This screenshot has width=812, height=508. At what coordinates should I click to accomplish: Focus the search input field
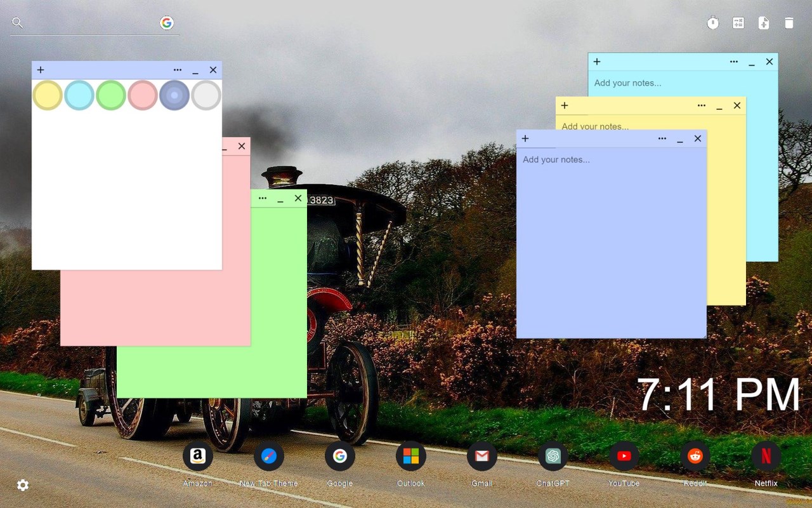91,23
